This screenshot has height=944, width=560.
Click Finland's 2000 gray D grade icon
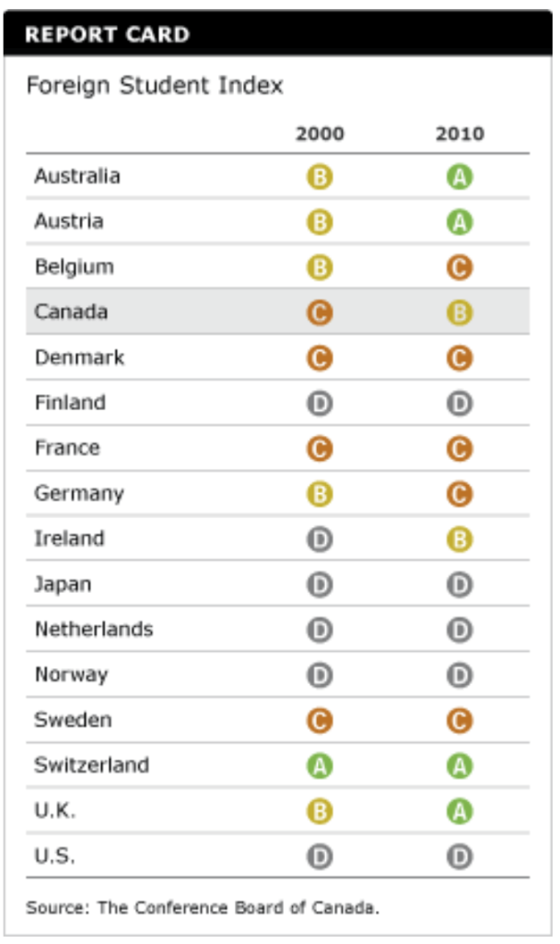(320, 404)
